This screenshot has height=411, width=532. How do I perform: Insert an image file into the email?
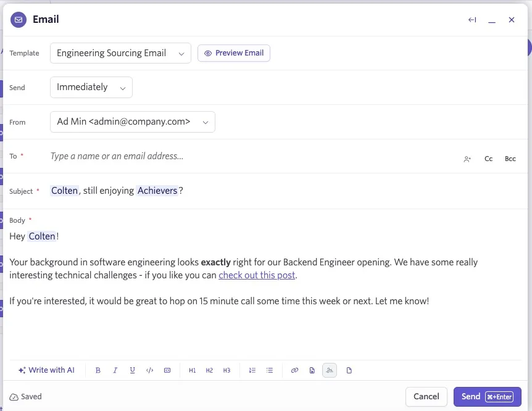pyautogui.click(x=312, y=370)
